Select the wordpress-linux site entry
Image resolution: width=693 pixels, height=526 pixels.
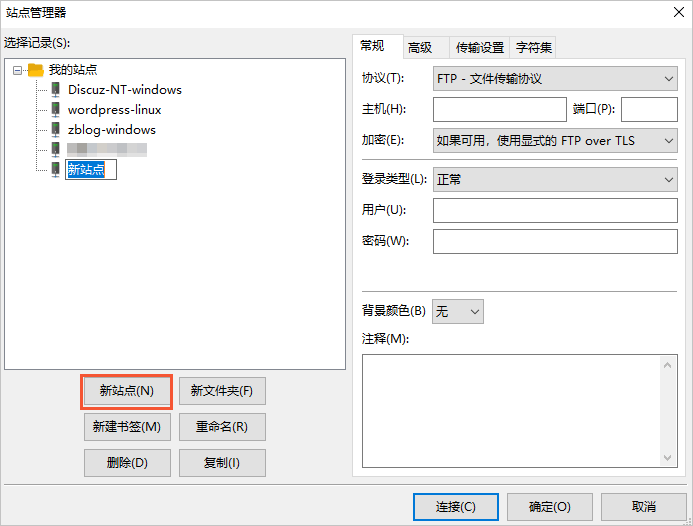tap(114, 110)
